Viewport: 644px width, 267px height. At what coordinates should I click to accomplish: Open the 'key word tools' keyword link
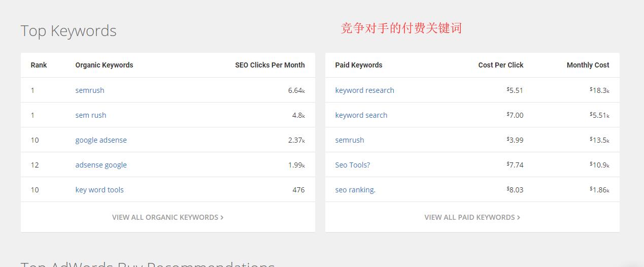[x=99, y=190]
